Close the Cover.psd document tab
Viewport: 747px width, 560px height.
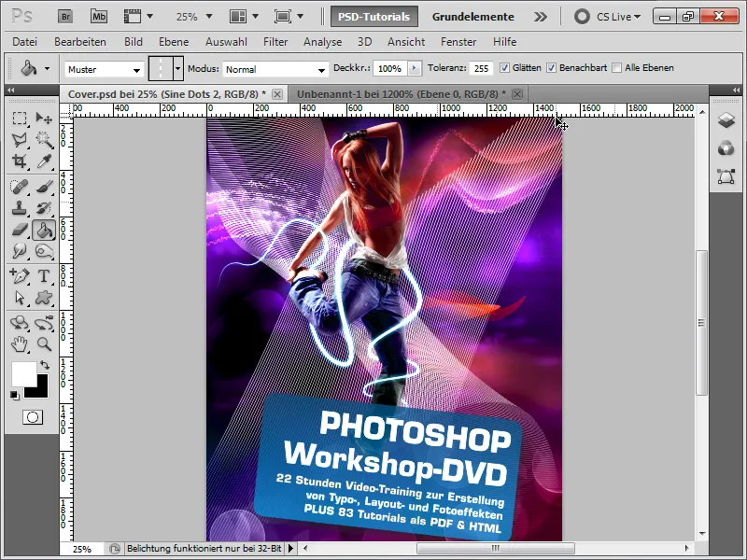click(x=276, y=94)
